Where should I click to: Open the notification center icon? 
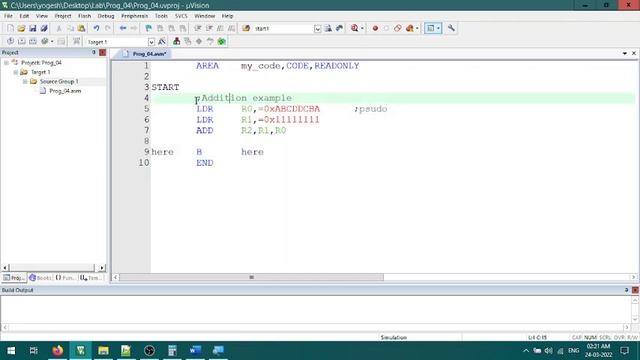pyautogui.click(x=624, y=351)
